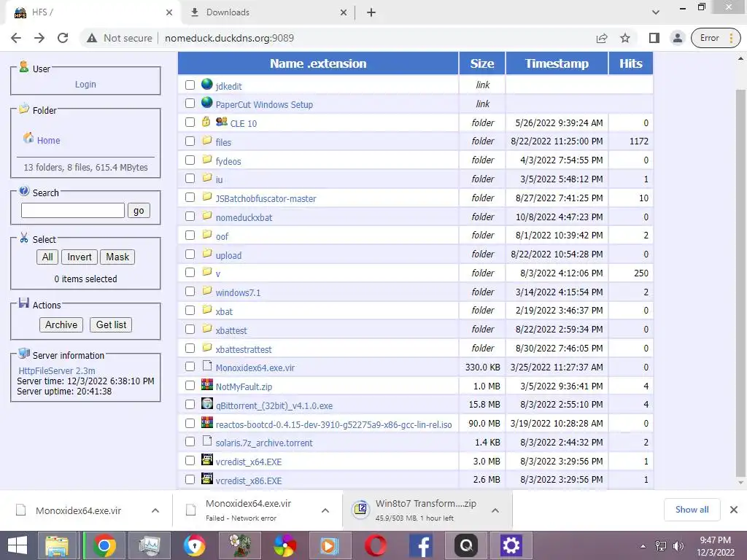747x560 pixels.
Task: Go back to the previous page
Action: 16,38
